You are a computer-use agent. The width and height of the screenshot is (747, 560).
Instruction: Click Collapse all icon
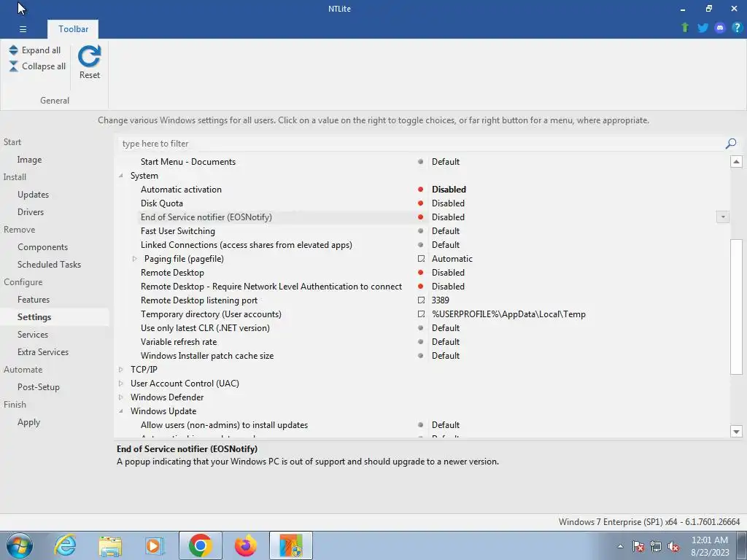coord(13,66)
